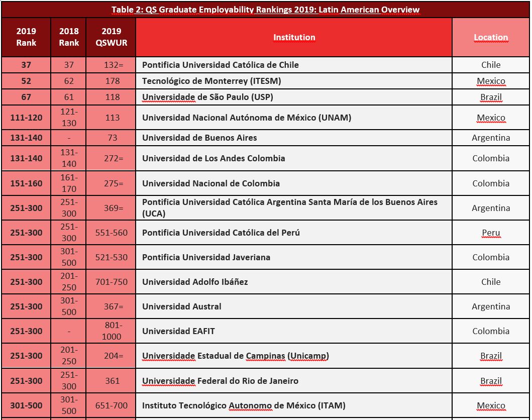Image resolution: width=532 pixels, height=420 pixels.
Task: Click 2019 rank '37' in first row
Action: click(26, 65)
